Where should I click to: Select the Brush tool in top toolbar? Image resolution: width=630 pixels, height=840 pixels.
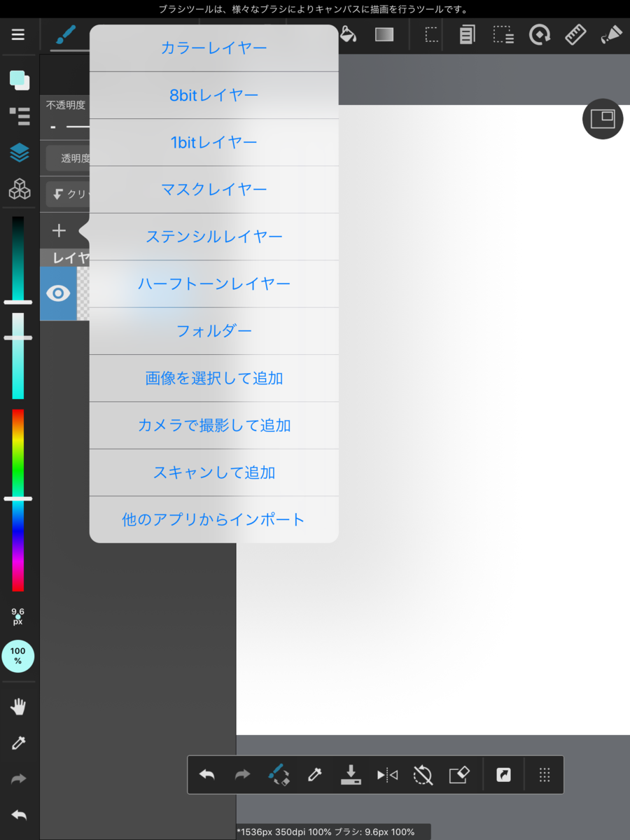pos(65,34)
